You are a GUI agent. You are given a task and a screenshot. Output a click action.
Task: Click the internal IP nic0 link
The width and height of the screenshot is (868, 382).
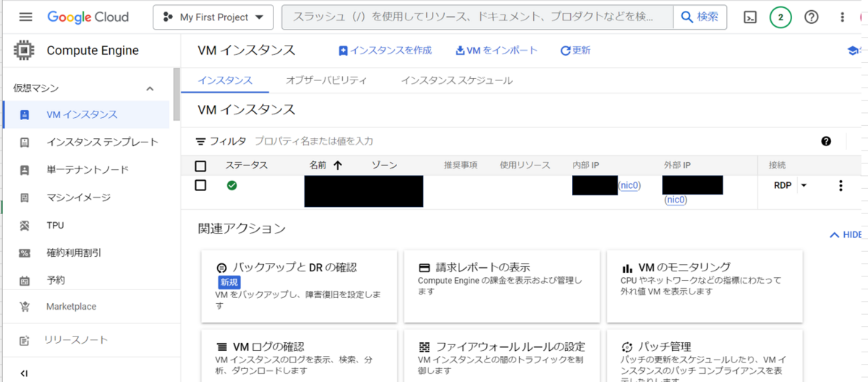tap(630, 185)
